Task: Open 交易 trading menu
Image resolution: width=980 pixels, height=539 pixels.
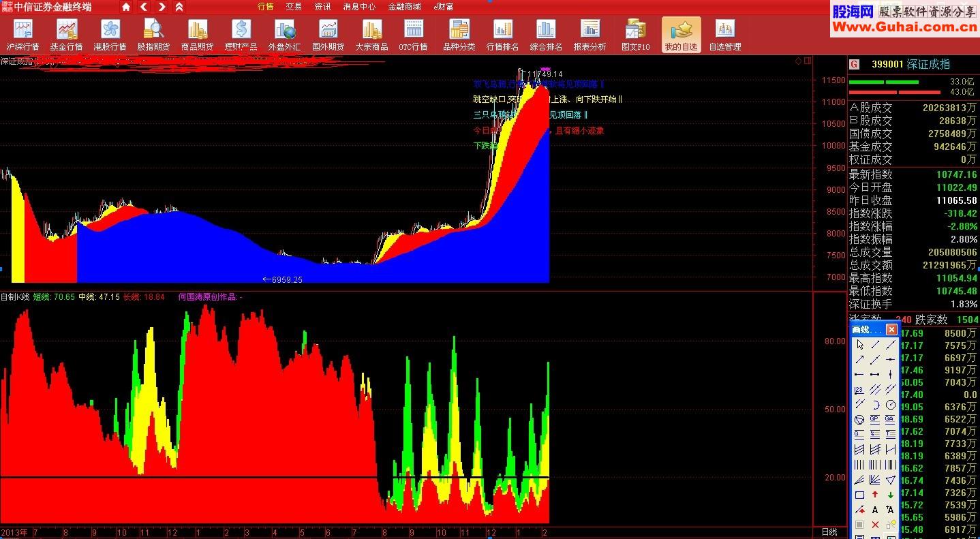Action: point(294,7)
